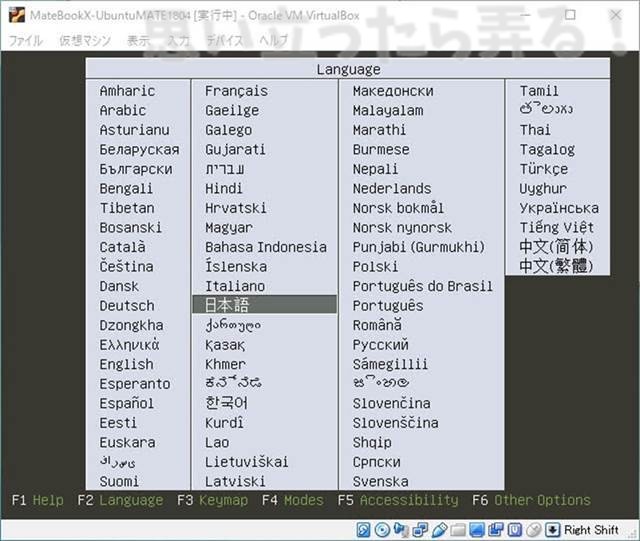
Task: Select Arabic language entry
Action: [x=122, y=110]
